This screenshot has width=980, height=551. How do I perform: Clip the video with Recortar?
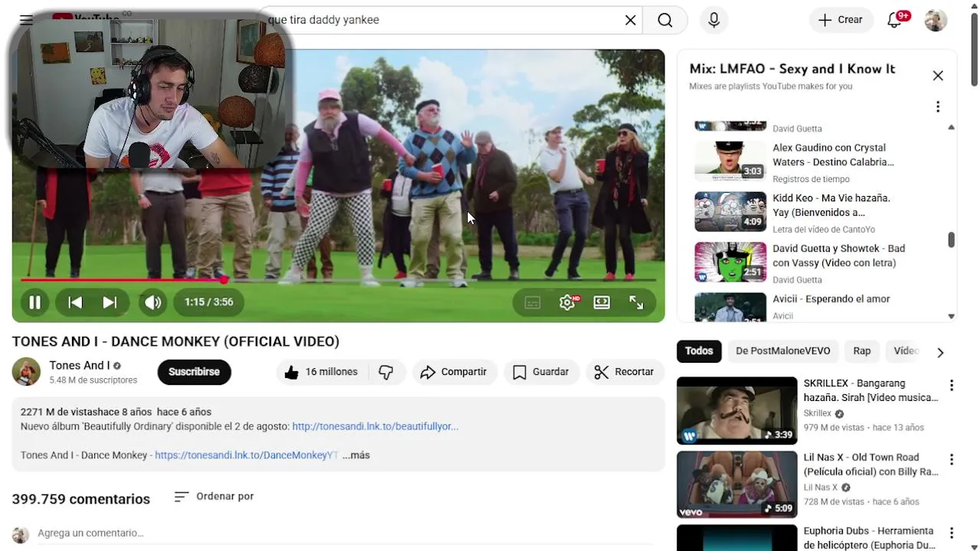click(624, 372)
